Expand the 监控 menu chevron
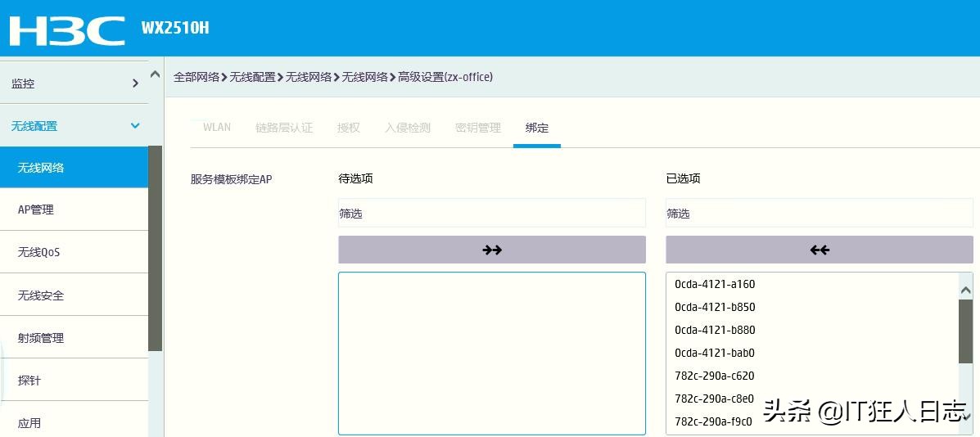Screen dimensions: 980x437 (x=135, y=83)
